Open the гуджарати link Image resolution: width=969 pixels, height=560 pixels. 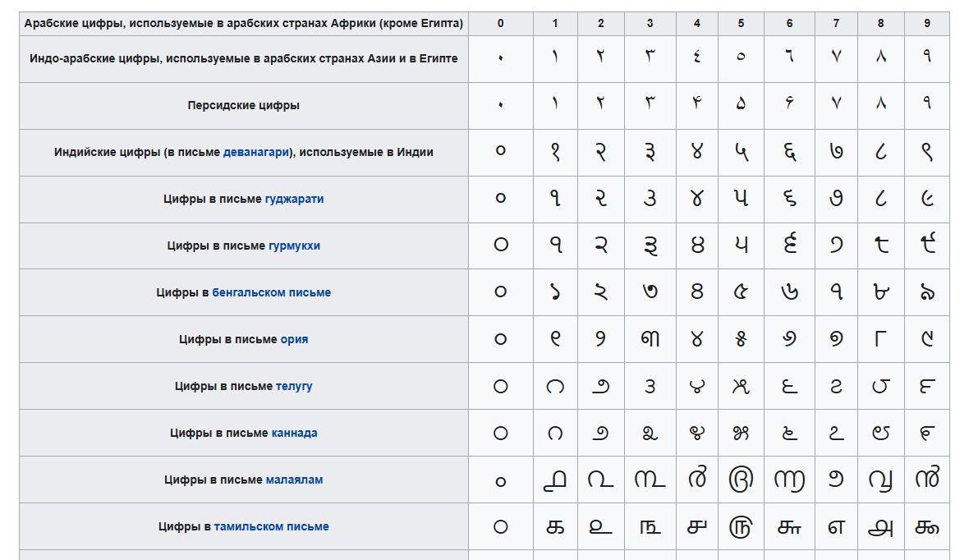click(x=294, y=199)
